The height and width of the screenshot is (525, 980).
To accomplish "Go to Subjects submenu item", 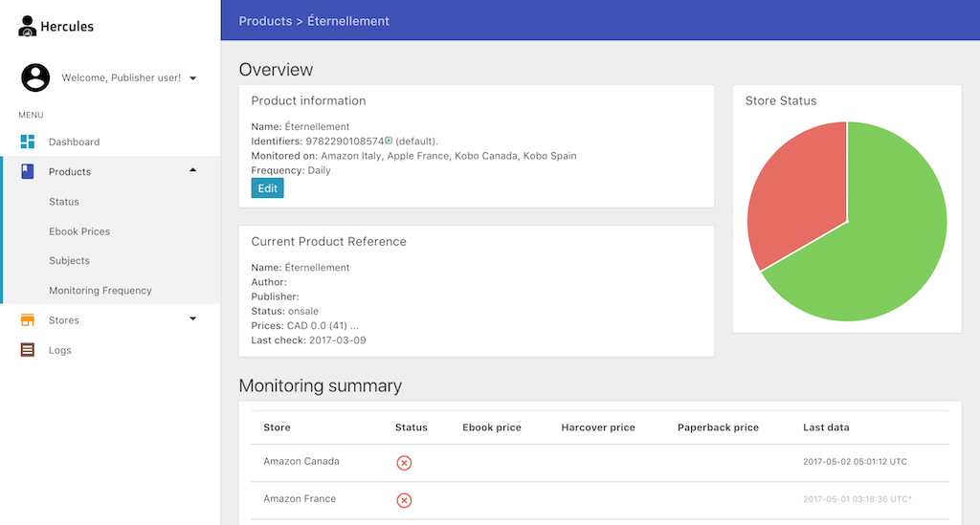I will click(x=69, y=261).
